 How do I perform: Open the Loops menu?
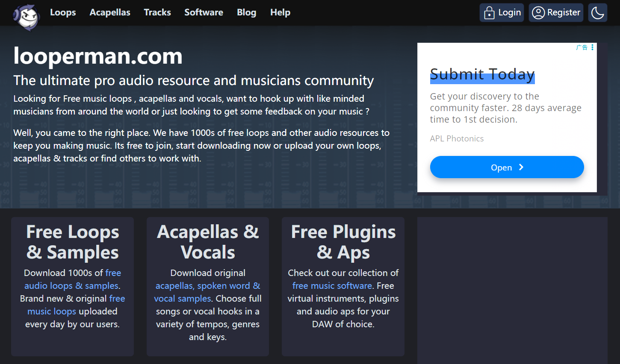click(x=63, y=12)
